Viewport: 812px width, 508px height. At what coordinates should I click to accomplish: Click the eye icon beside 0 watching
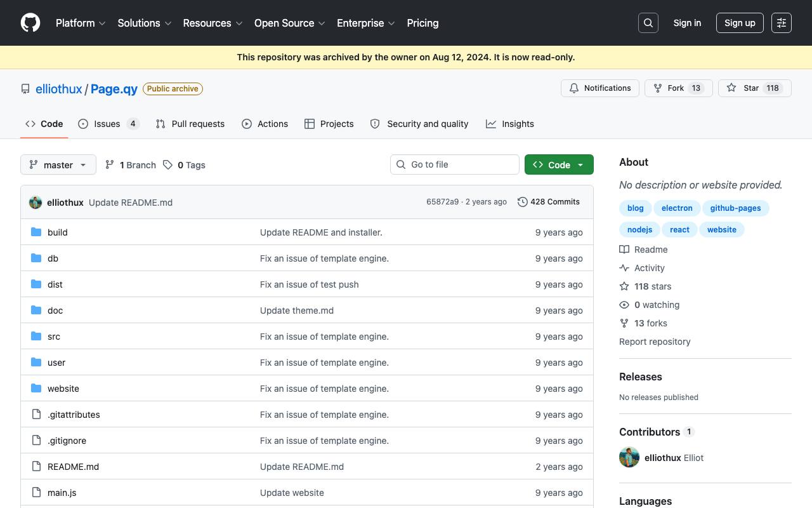pyautogui.click(x=624, y=305)
